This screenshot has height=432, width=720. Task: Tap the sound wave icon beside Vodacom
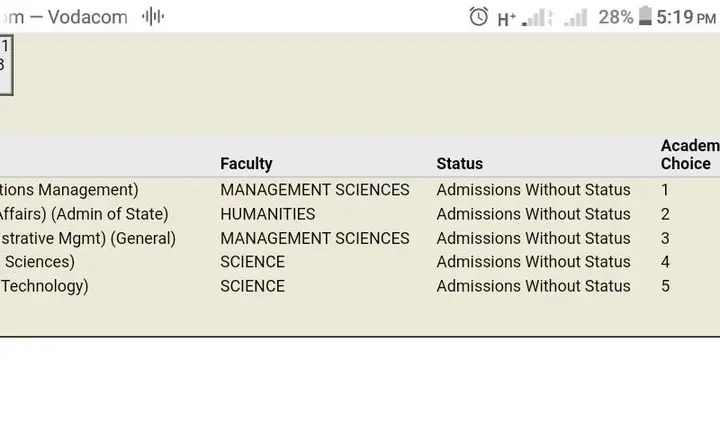coord(153,17)
